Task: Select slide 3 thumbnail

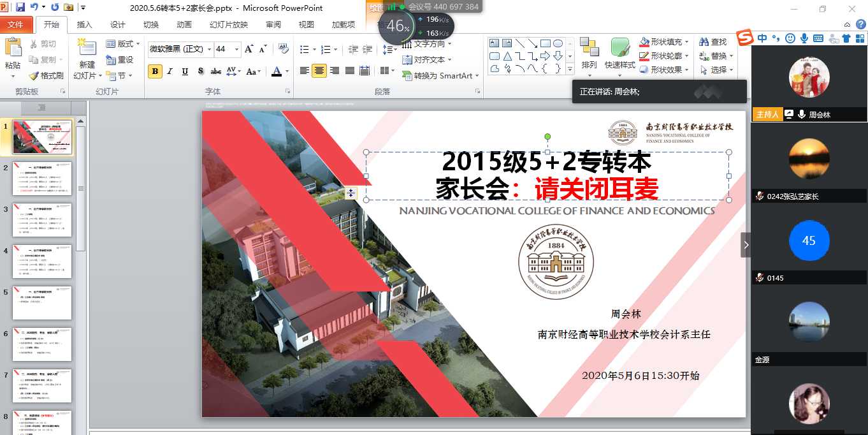Action: (43, 220)
